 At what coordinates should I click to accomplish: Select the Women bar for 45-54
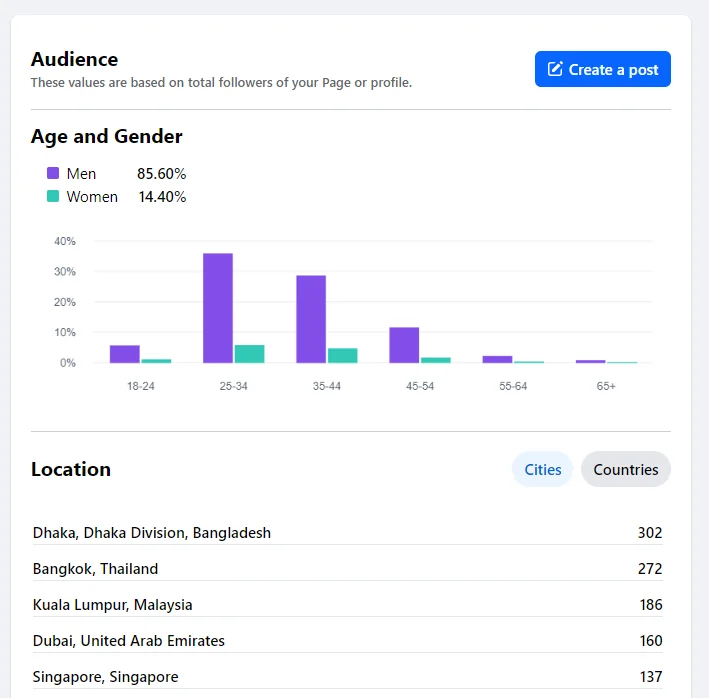pos(436,360)
